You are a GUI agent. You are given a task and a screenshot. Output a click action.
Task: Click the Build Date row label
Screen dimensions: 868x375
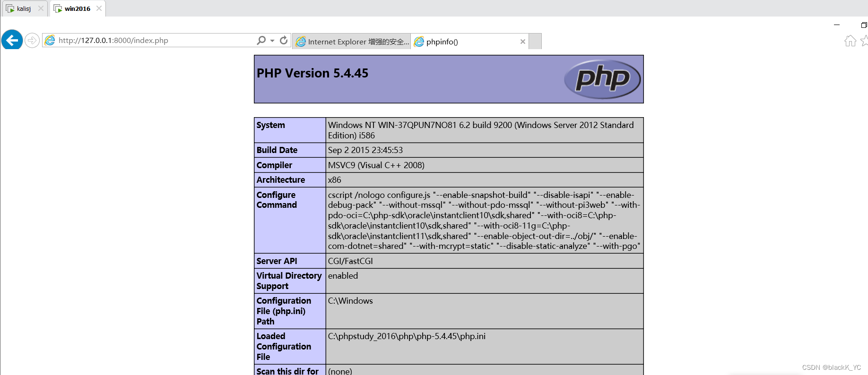pyautogui.click(x=277, y=150)
